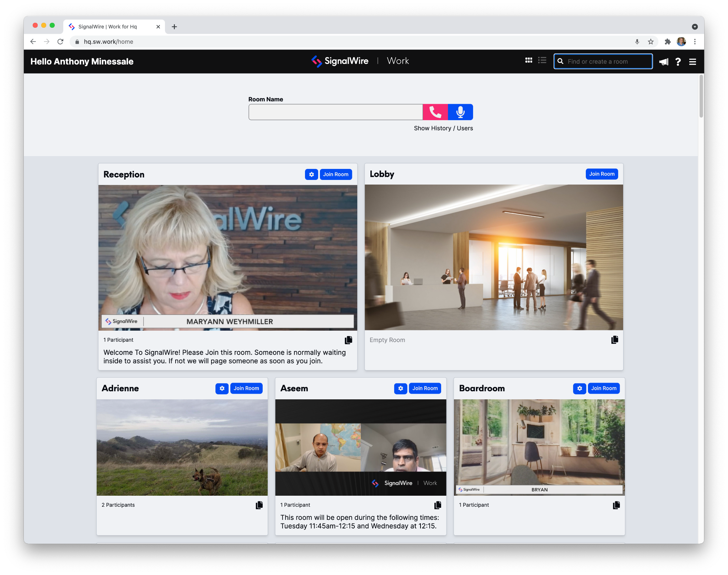Open the megaphone announcements icon

coord(664,62)
